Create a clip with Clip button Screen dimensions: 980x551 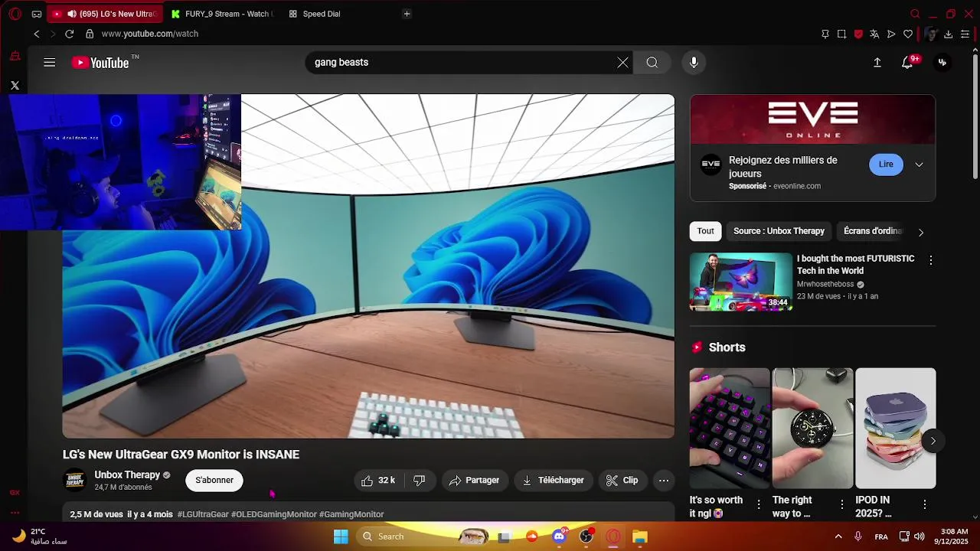(x=622, y=481)
